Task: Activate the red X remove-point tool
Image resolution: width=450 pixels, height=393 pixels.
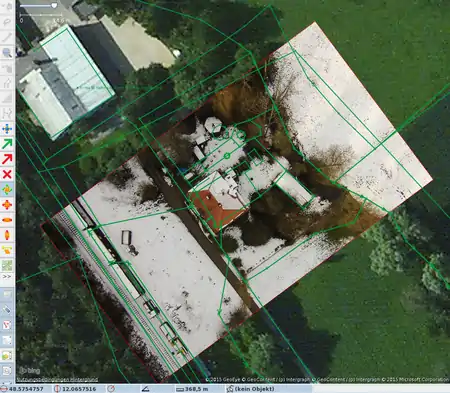Action: [x=7, y=174]
